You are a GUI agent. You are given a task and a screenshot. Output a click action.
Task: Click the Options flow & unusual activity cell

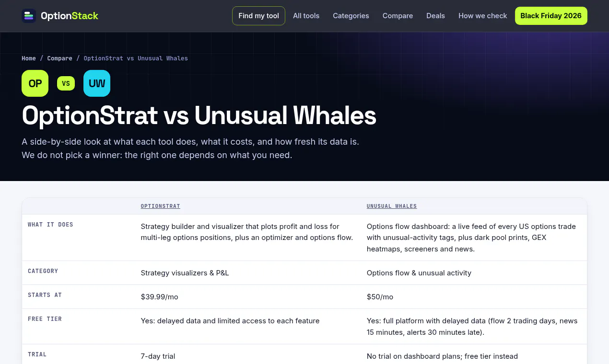click(419, 273)
